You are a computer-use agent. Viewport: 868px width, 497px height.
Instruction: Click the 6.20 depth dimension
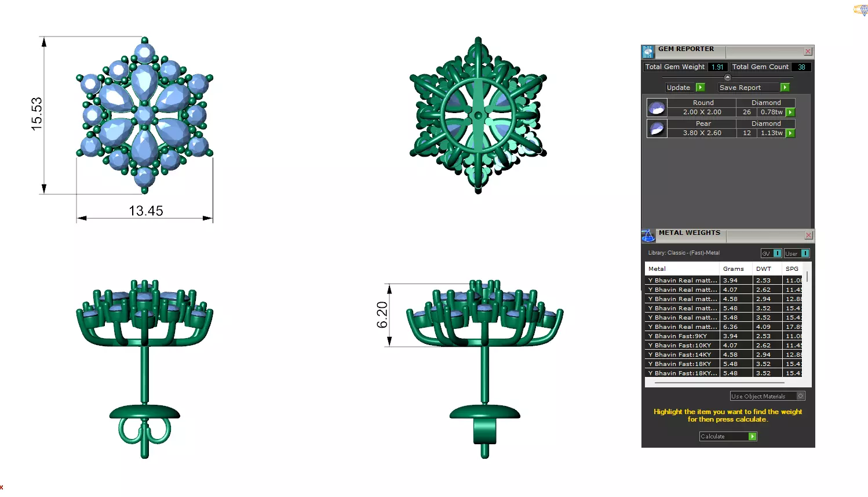[x=382, y=315]
